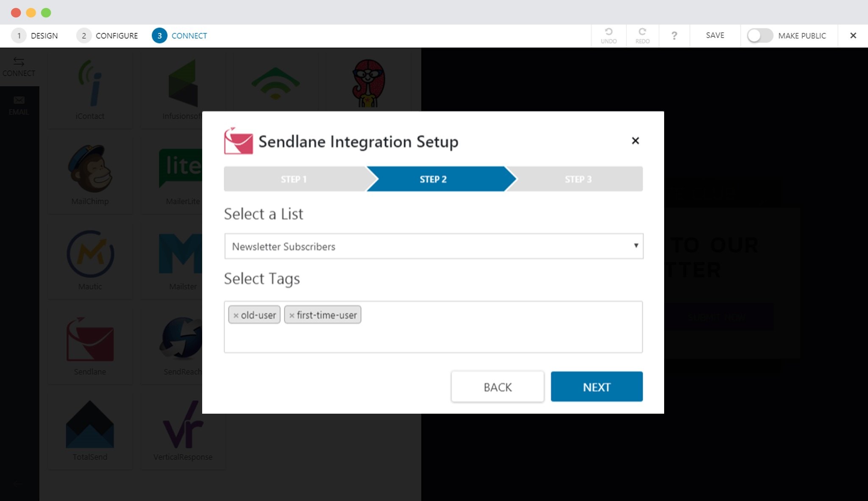Click Step 1 in the setup wizard

pyautogui.click(x=294, y=179)
